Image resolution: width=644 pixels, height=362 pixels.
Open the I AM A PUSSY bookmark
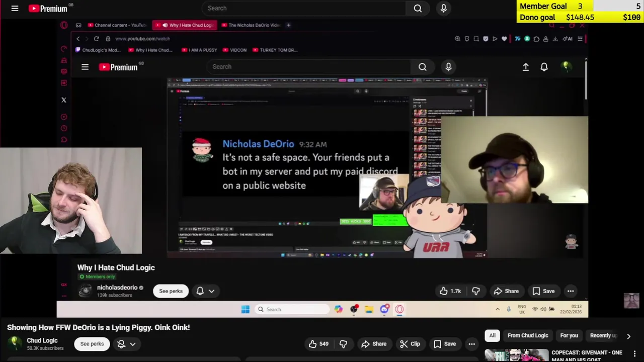[x=199, y=50]
